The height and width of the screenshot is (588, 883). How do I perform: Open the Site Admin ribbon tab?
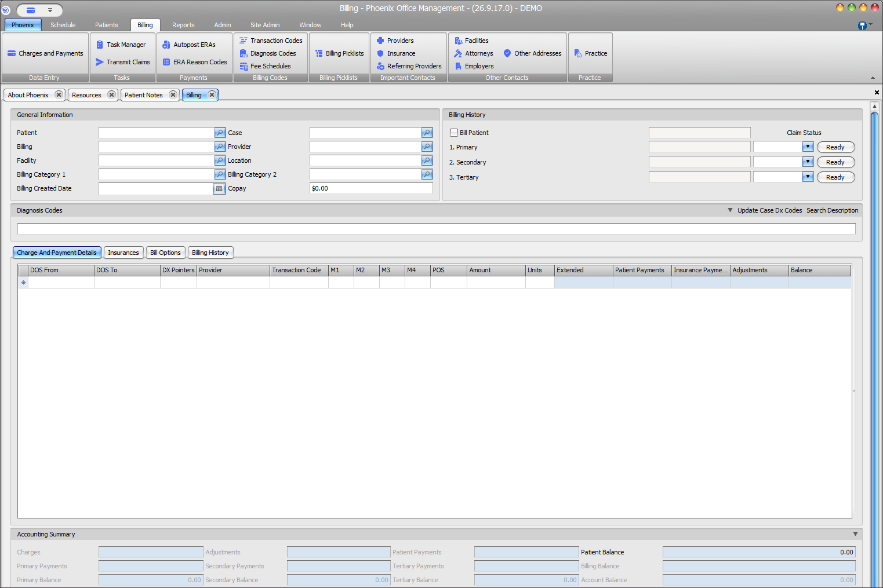tap(265, 25)
